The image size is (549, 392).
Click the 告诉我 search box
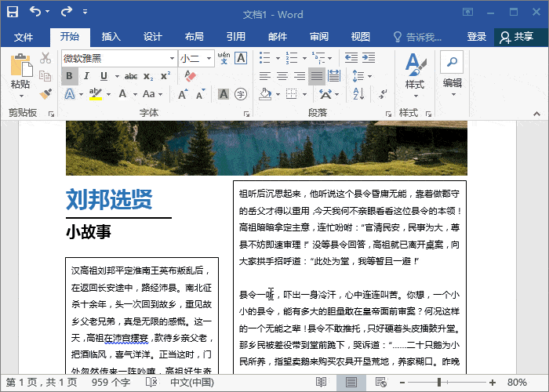tap(418, 37)
